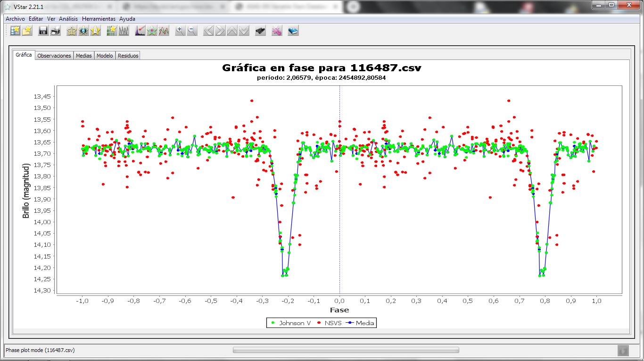
Task: Select the Modelo tab
Action: coord(105,56)
